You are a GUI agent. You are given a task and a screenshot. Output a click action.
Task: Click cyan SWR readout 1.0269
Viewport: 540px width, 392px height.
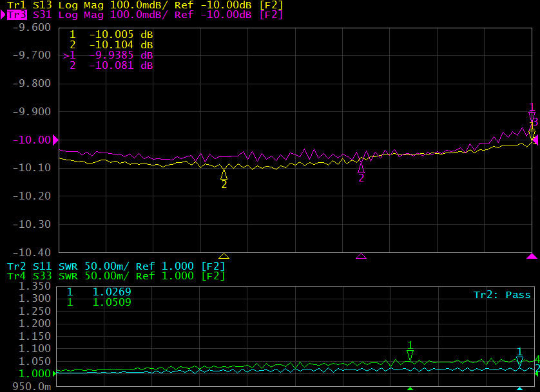click(x=112, y=292)
